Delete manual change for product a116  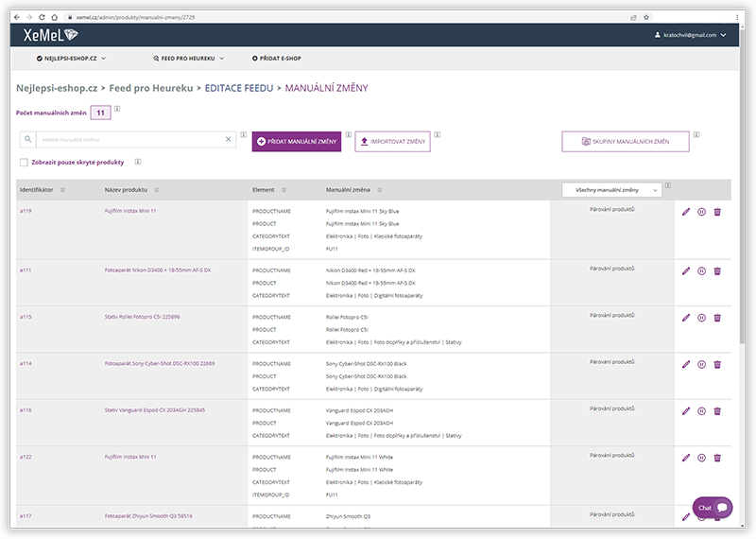pyautogui.click(x=717, y=411)
